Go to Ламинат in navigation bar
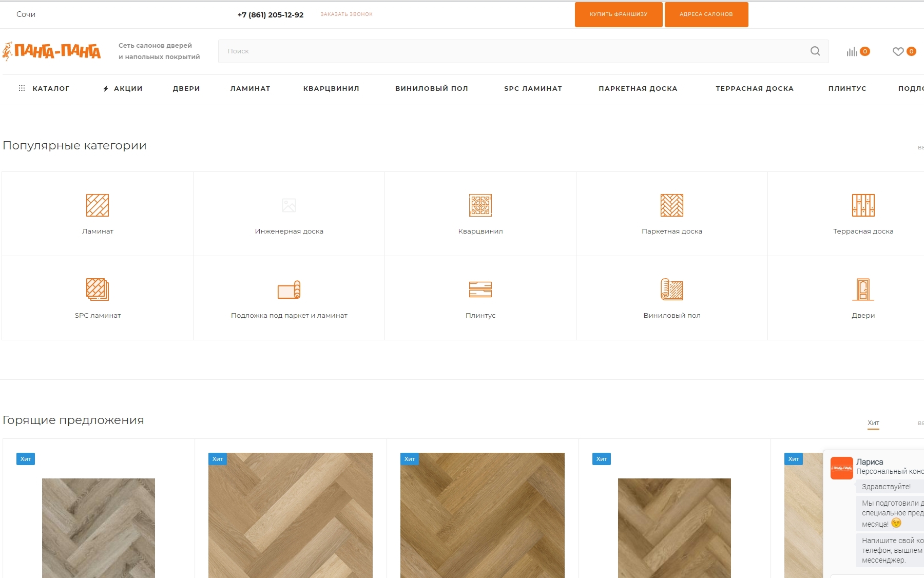Image resolution: width=924 pixels, height=578 pixels. [x=250, y=88]
